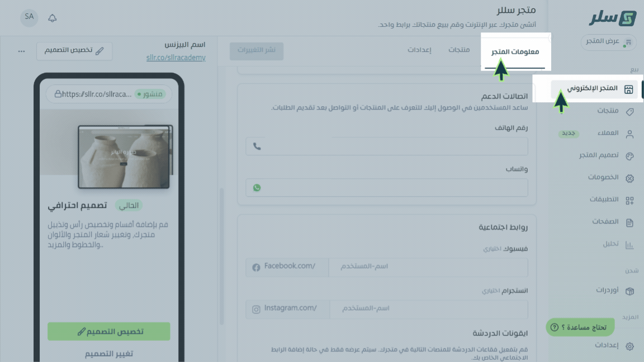Click the تحتاج مساعدة help button
Image resolution: width=644 pixels, height=362 pixels.
pos(580,327)
